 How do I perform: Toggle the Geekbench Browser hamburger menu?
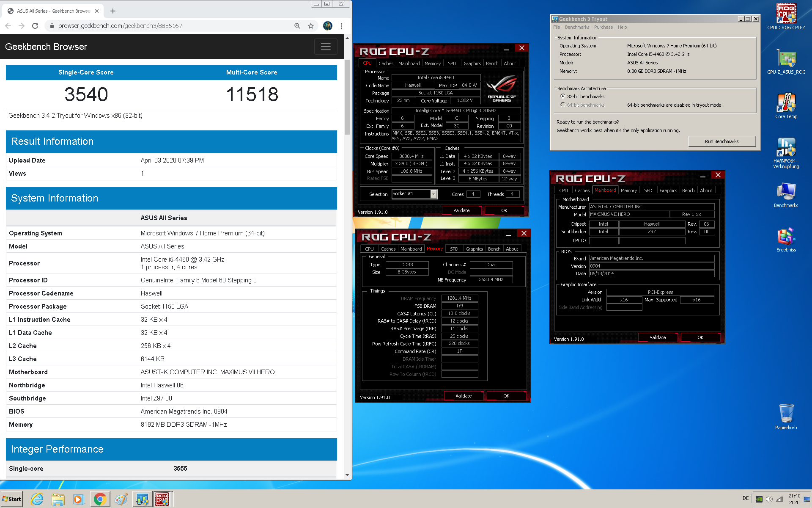point(326,47)
